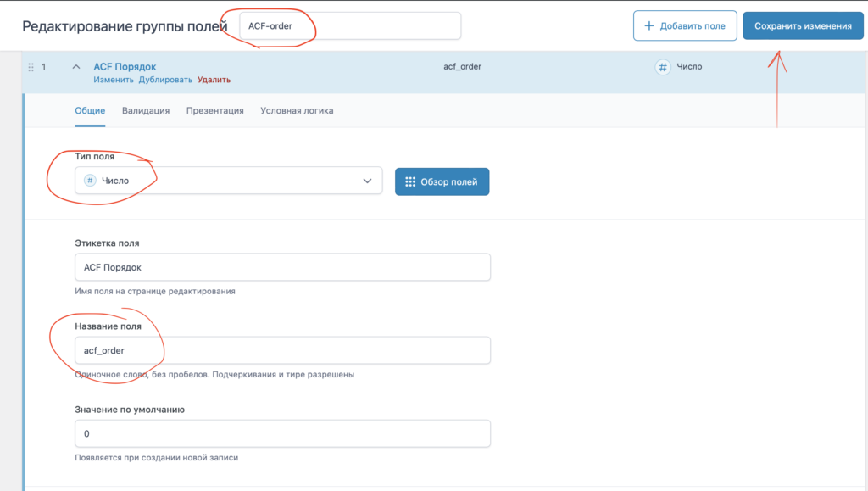Focus the Значение по умолчанию input

(x=282, y=433)
